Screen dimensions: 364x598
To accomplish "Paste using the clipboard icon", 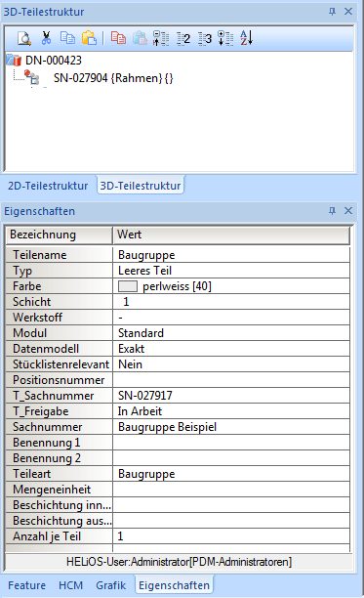I will coord(89,38).
